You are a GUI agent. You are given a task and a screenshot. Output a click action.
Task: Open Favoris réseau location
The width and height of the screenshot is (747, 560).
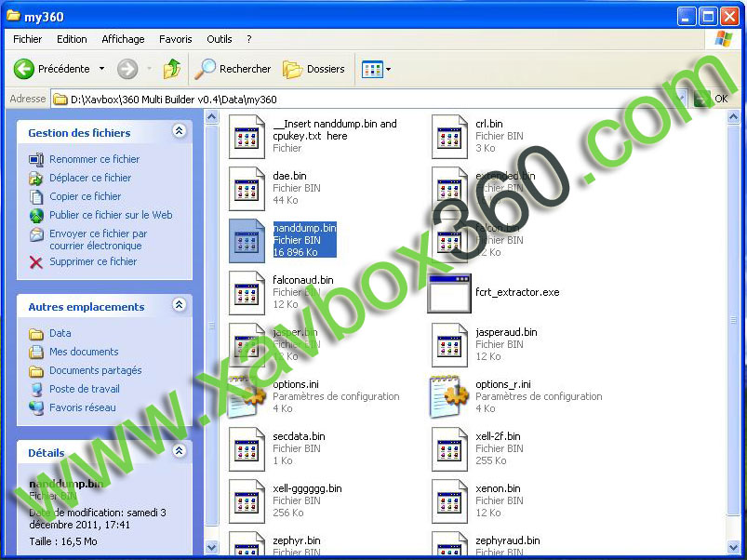tap(83, 407)
